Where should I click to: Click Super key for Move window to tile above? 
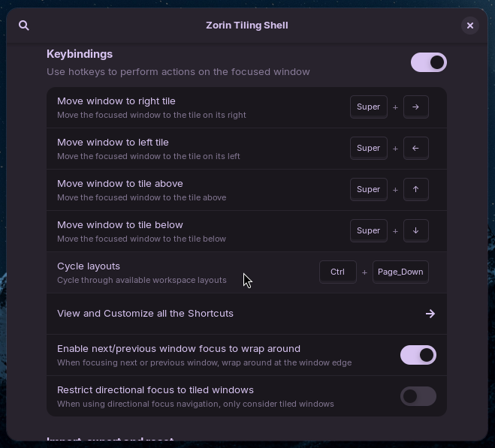(x=368, y=190)
